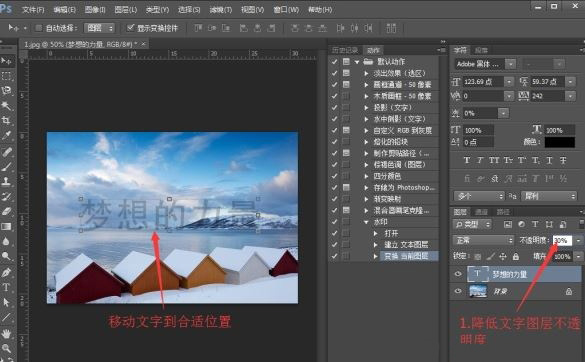Click the 不透明度 30% opacity input field

click(x=562, y=241)
